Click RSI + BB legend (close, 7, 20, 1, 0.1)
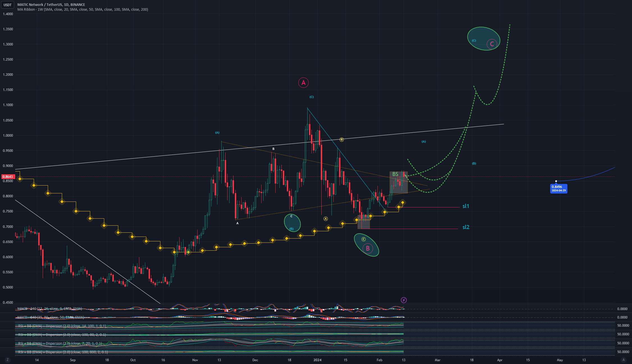 click(x=60, y=344)
